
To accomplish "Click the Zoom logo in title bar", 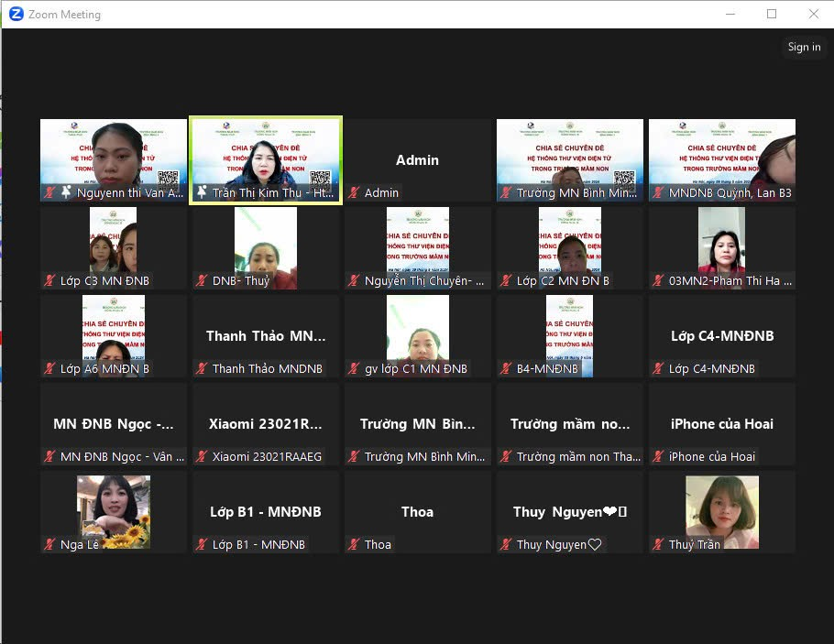I will click(x=16, y=15).
